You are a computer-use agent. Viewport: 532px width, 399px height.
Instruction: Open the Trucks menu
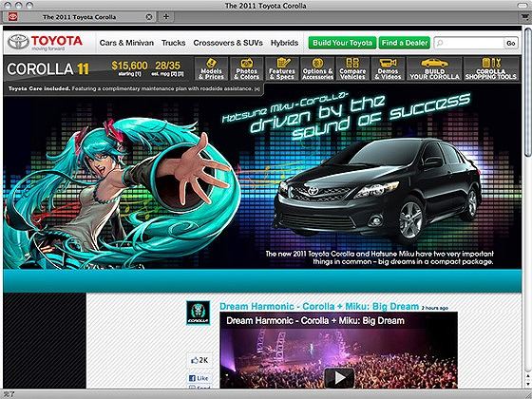pyautogui.click(x=173, y=43)
